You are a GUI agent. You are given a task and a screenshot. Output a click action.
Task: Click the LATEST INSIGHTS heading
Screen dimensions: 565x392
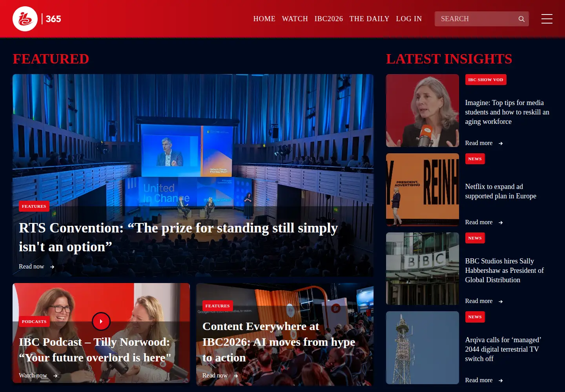[449, 59]
